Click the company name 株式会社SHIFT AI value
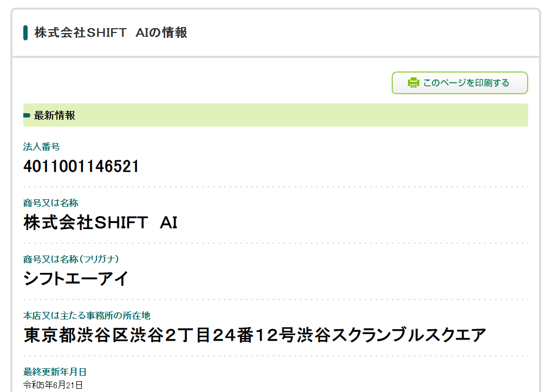 (100, 222)
